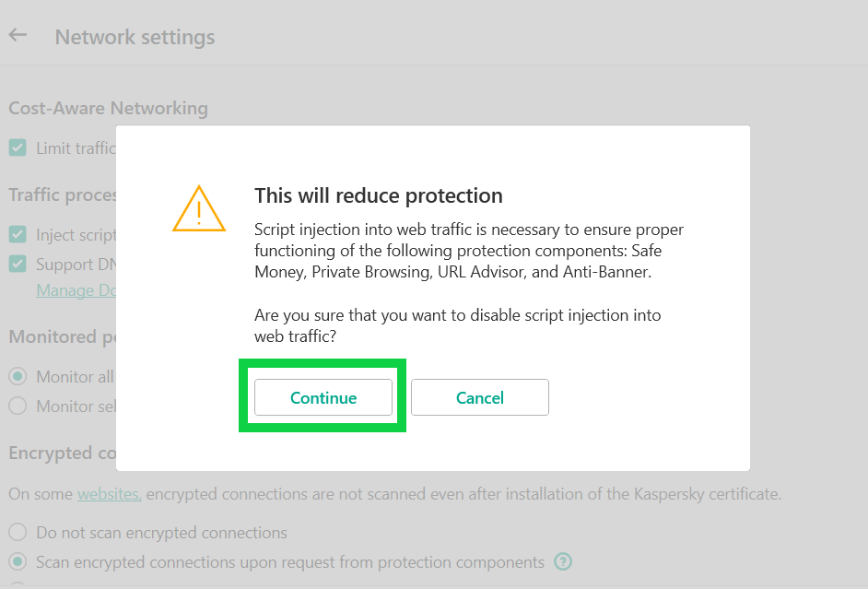This screenshot has height=589, width=868.
Task: Cancel the reduce protection dialog
Action: (479, 398)
